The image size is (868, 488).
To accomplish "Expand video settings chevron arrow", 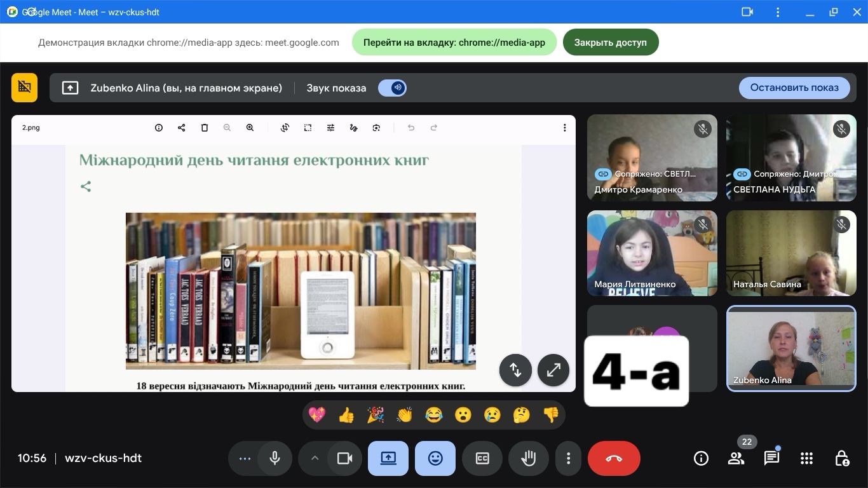I will coord(315,458).
